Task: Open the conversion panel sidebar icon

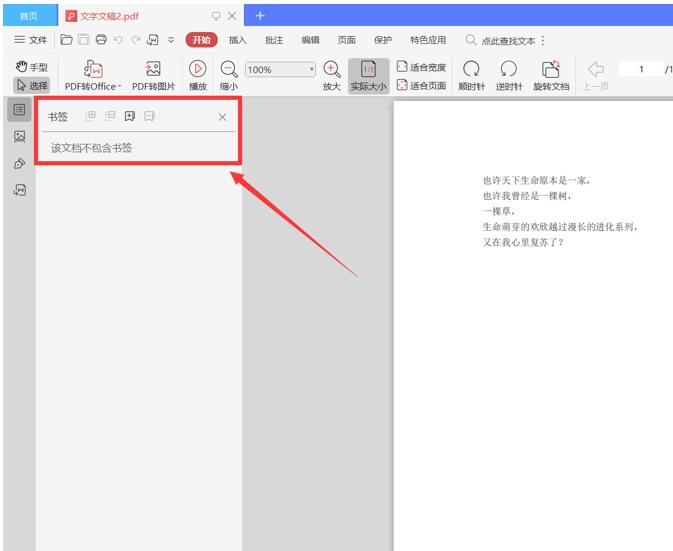Action: [x=19, y=190]
